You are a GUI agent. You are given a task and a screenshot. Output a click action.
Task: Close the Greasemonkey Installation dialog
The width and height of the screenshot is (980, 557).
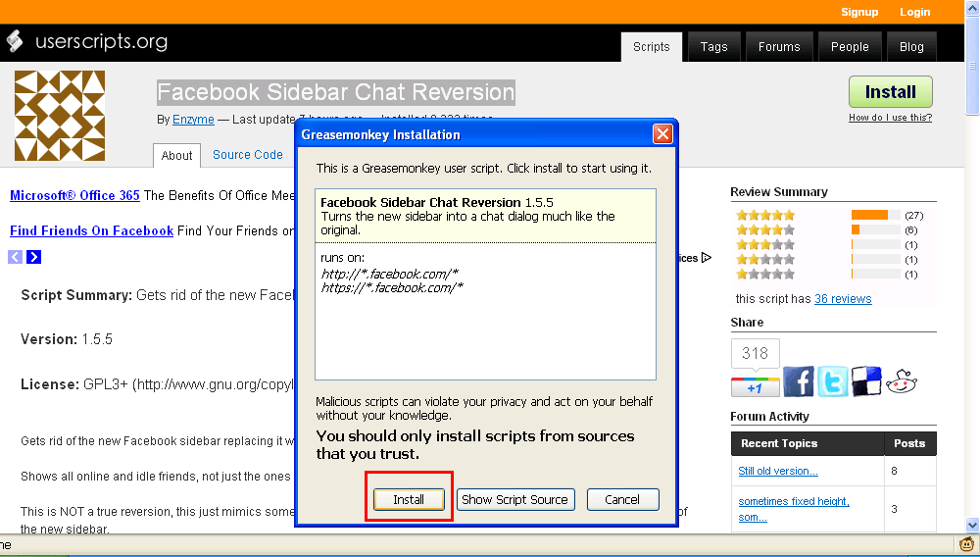[662, 133]
